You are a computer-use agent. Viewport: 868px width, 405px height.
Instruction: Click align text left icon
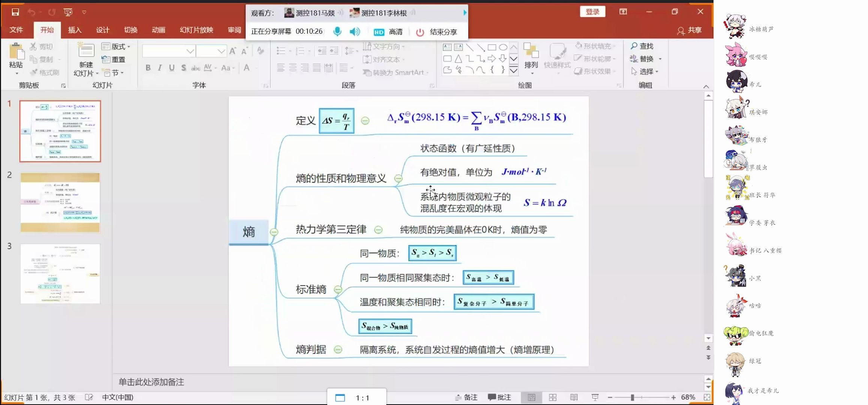point(281,68)
